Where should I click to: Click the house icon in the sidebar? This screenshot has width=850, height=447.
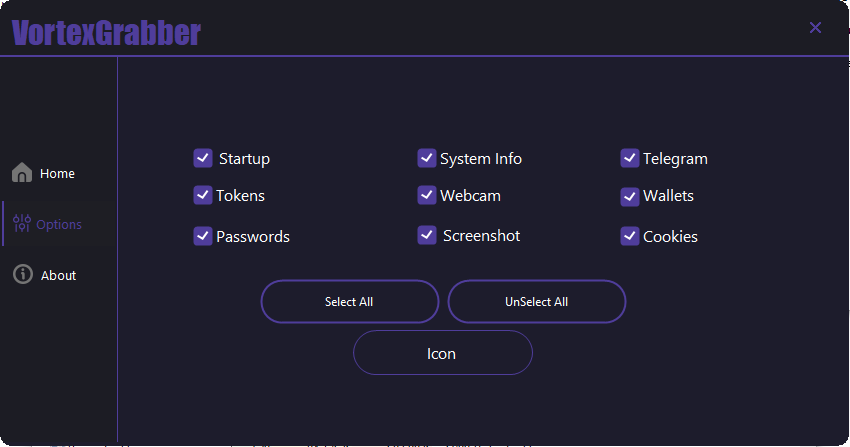click(22, 172)
